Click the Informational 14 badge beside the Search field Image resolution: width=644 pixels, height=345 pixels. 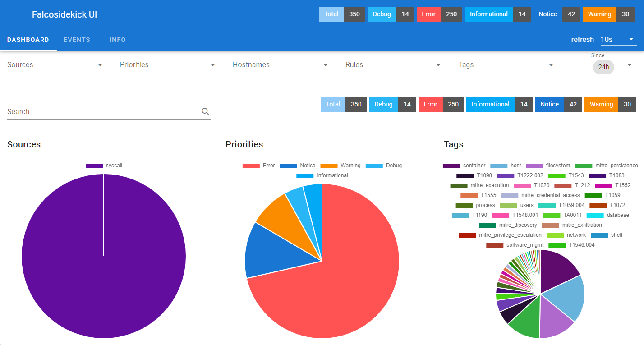[x=499, y=104]
